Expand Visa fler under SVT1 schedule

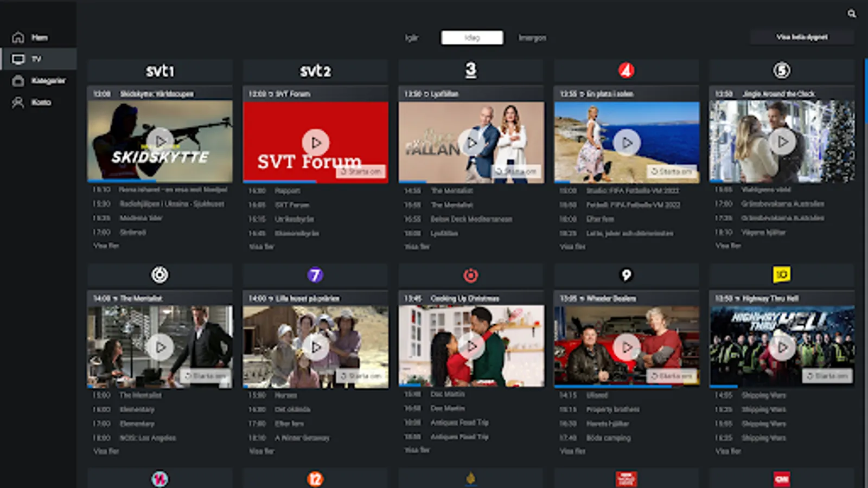tap(106, 246)
